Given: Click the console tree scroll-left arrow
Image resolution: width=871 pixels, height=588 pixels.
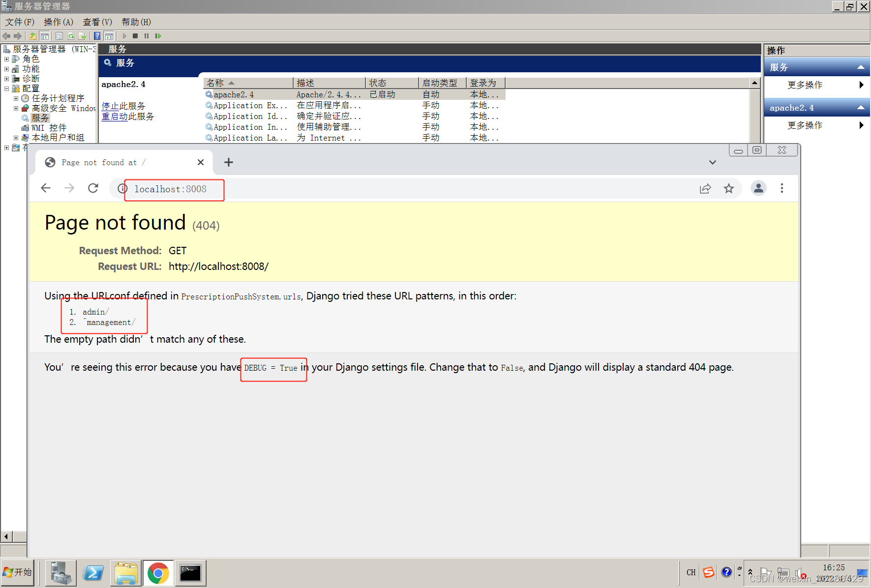Looking at the screenshot, I should [6, 536].
